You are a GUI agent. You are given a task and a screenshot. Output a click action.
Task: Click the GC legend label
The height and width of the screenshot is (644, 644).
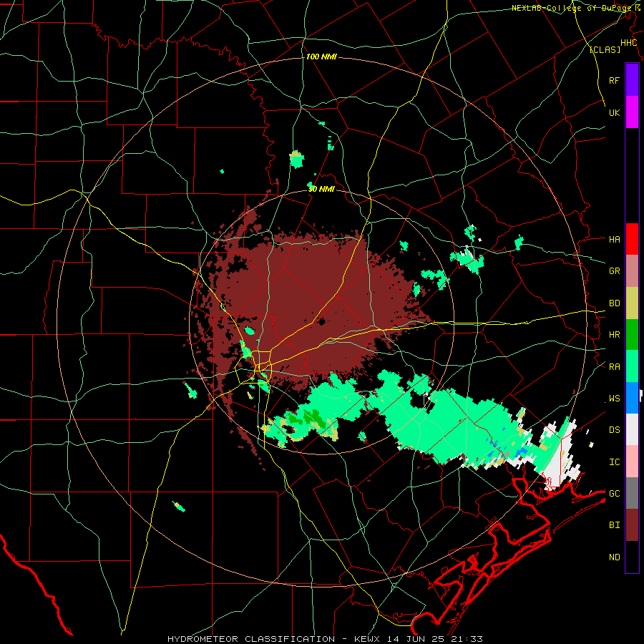(614, 494)
